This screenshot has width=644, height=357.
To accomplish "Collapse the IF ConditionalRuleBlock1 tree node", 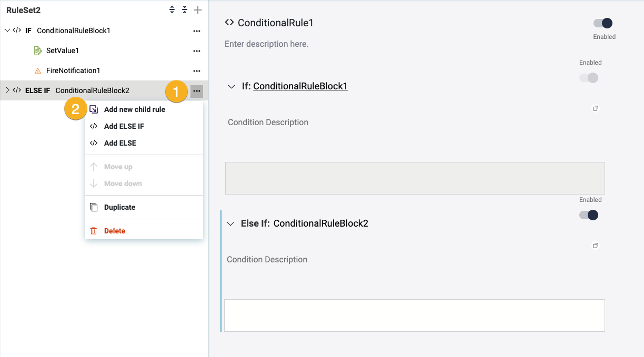I will (7, 30).
